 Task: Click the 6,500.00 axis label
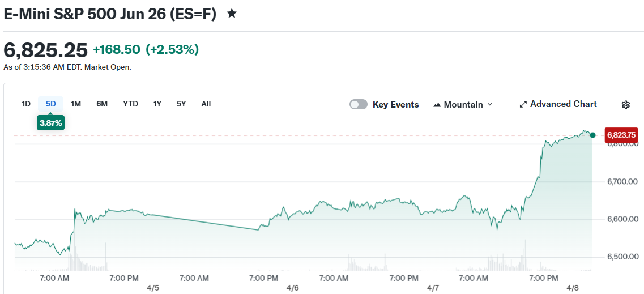coord(622,257)
